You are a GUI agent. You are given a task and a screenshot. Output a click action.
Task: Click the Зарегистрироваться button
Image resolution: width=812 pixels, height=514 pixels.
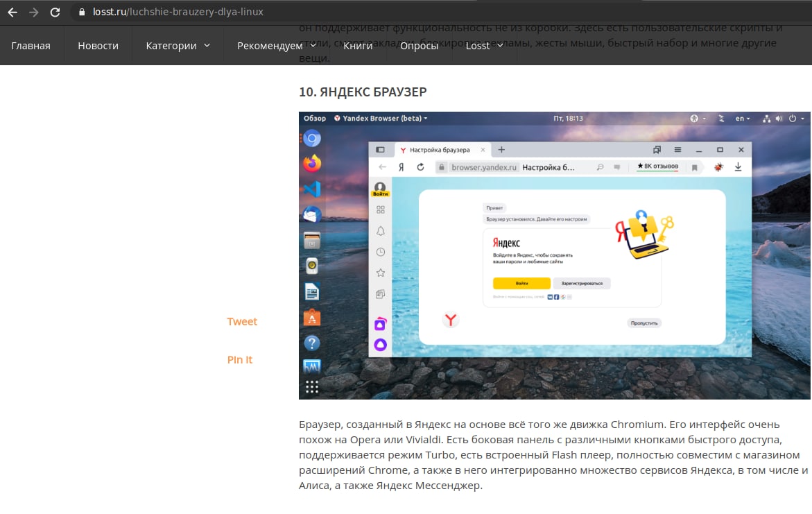click(x=582, y=284)
